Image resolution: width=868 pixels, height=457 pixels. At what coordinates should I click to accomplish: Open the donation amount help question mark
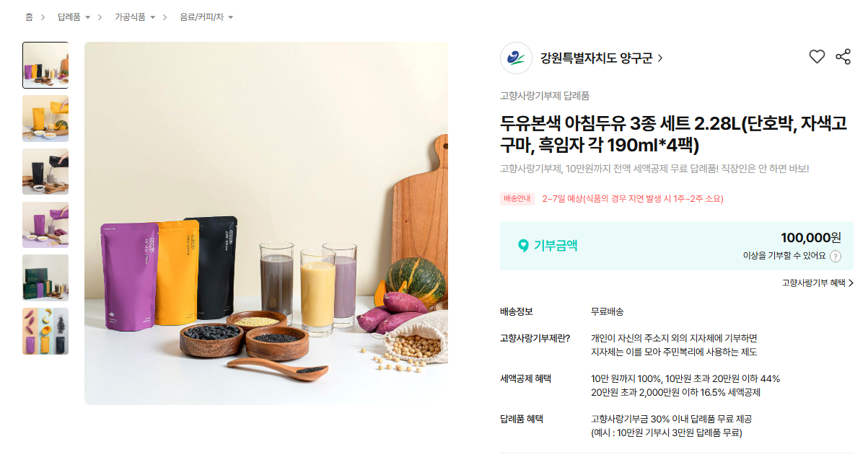(x=836, y=256)
